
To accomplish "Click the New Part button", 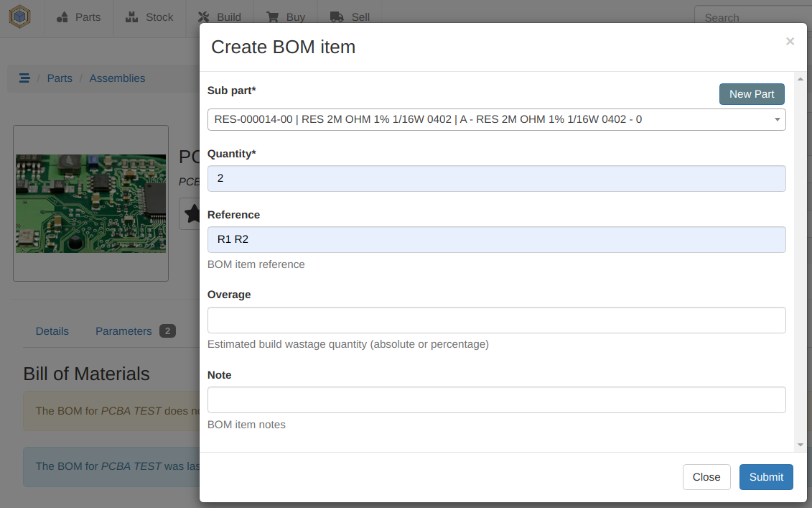I will click(752, 94).
